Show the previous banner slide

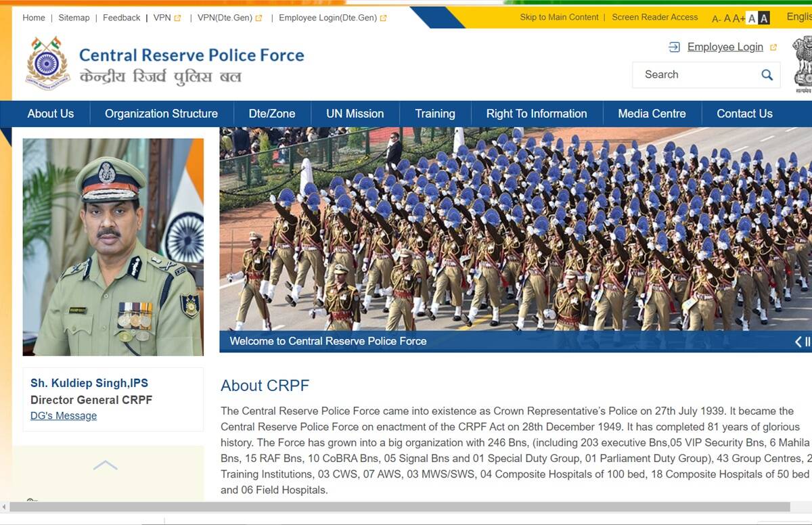click(798, 342)
